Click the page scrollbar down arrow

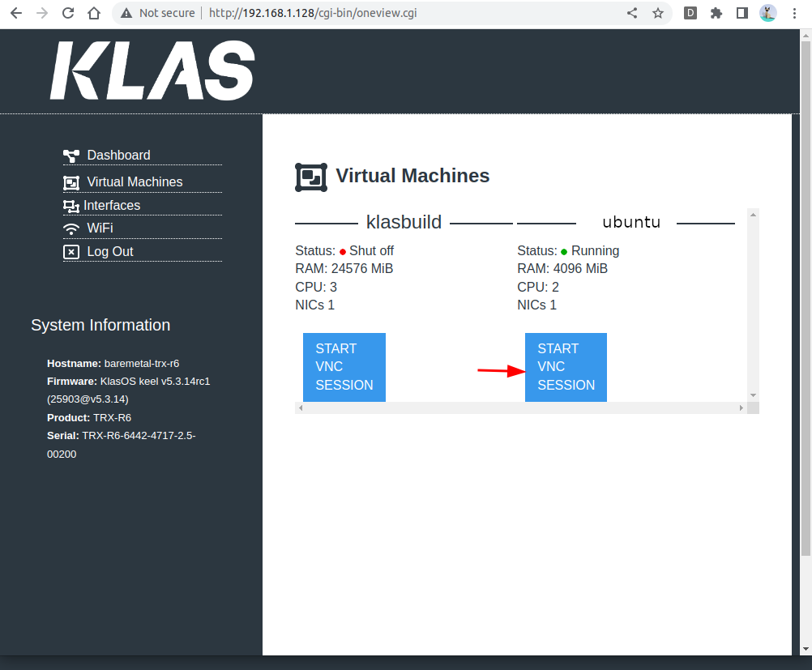point(806,649)
